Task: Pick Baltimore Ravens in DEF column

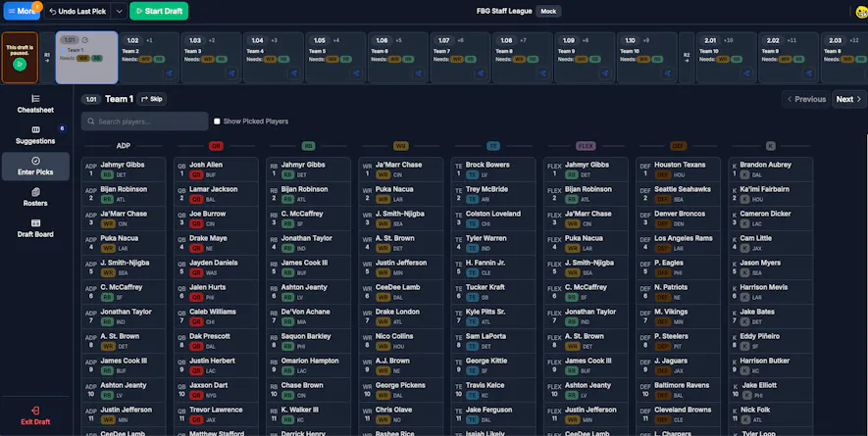Action: 678,390
